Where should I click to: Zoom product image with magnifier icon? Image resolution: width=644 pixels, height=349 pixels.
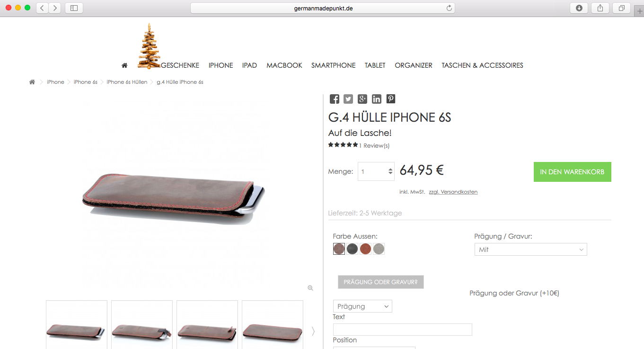310,288
